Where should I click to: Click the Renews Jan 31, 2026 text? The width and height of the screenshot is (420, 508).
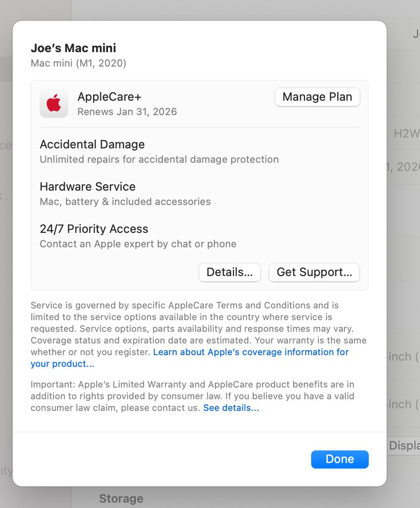pyautogui.click(x=127, y=111)
